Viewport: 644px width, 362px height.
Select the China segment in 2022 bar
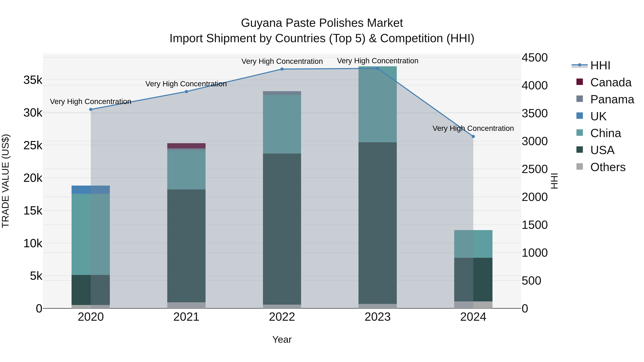point(282,124)
